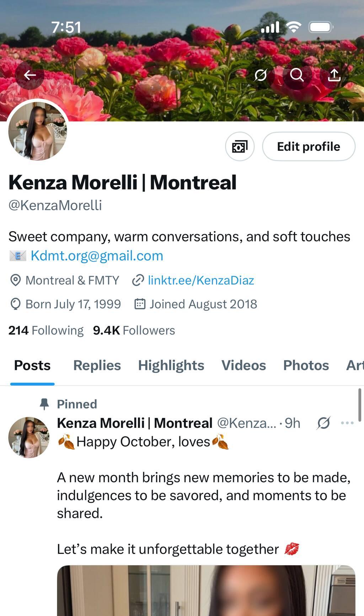Switch to the Highlights tab

point(171,365)
